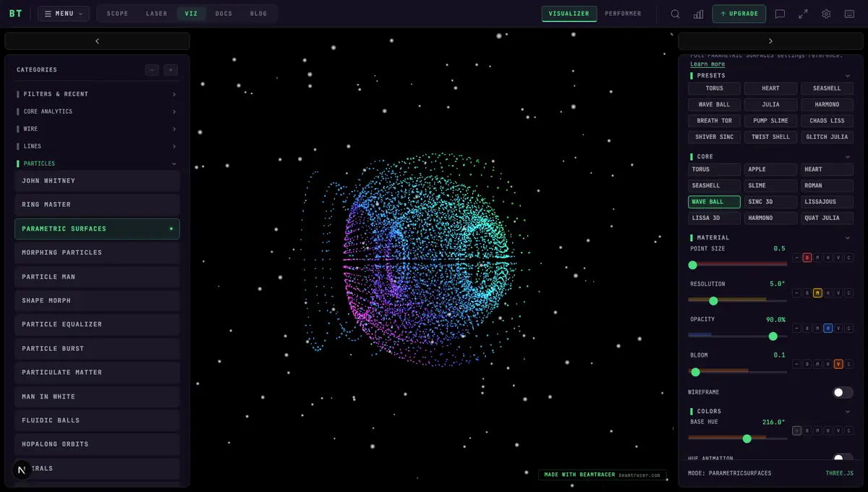Image resolution: width=868 pixels, height=492 pixels.
Task: Open the Made With Beamtracer link
Action: tap(602, 475)
